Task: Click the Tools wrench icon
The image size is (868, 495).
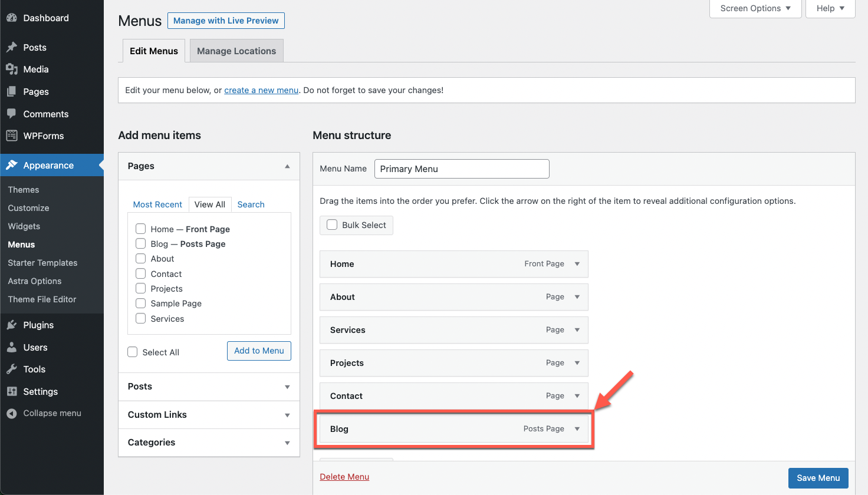Action: [12, 369]
